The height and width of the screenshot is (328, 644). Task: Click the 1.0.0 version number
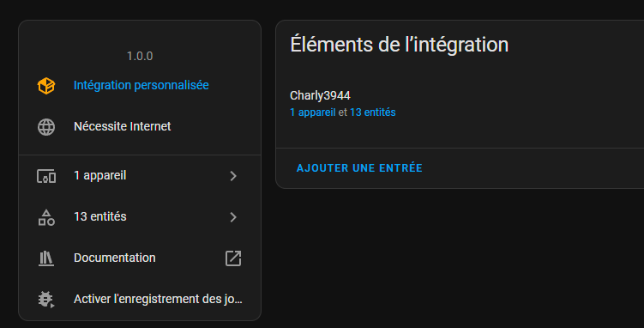140,56
